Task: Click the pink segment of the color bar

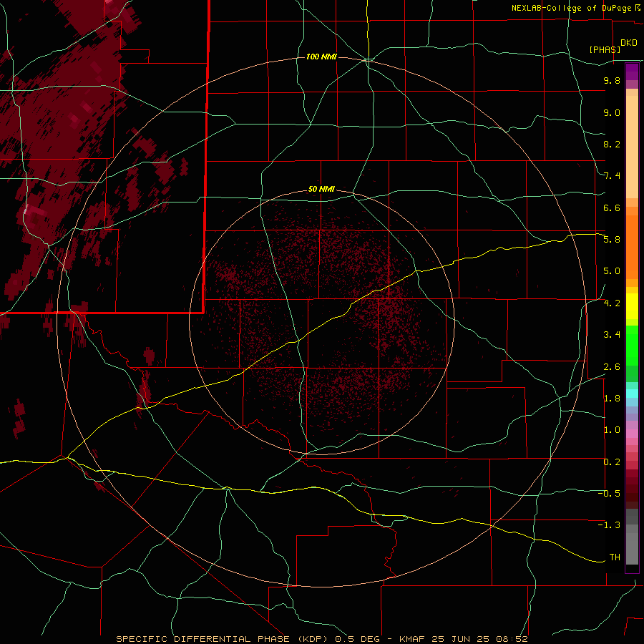Action: click(632, 434)
